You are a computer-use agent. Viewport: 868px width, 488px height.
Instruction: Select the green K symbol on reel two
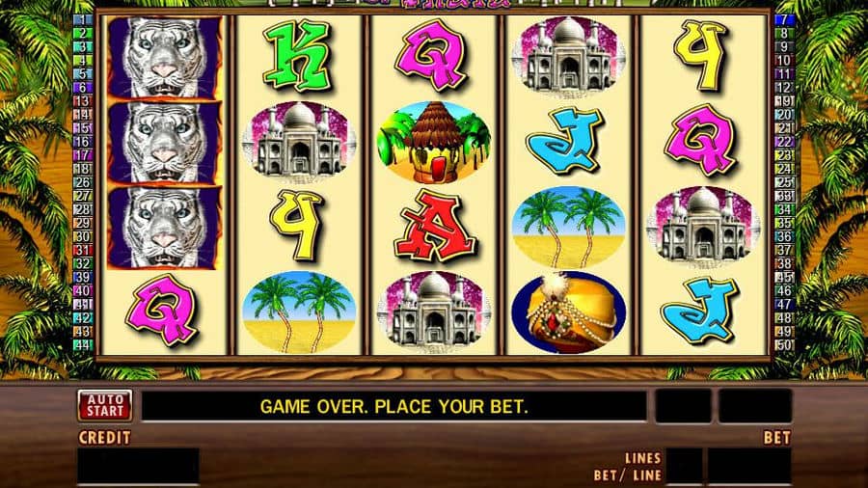[298, 57]
